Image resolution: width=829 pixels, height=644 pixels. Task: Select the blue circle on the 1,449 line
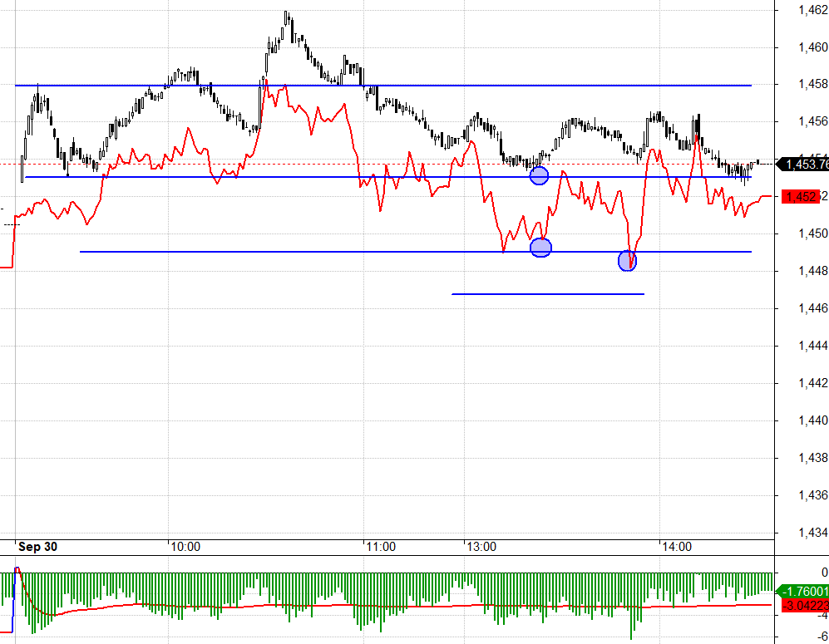coord(540,248)
